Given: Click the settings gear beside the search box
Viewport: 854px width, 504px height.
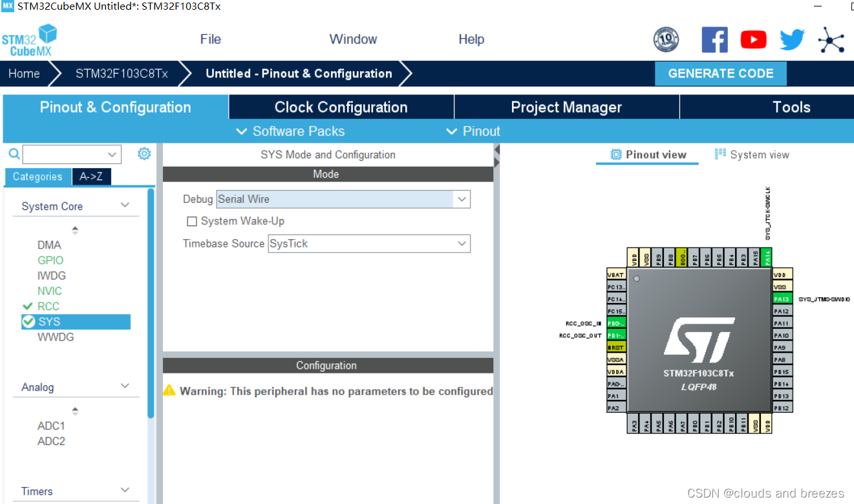Looking at the screenshot, I should pyautogui.click(x=144, y=154).
